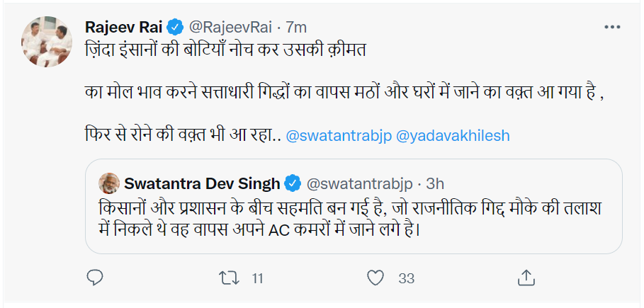Image resolution: width=644 pixels, height=308 pixels.
Task: Click the @RajeevRai handle
Action: click(230, 27)
